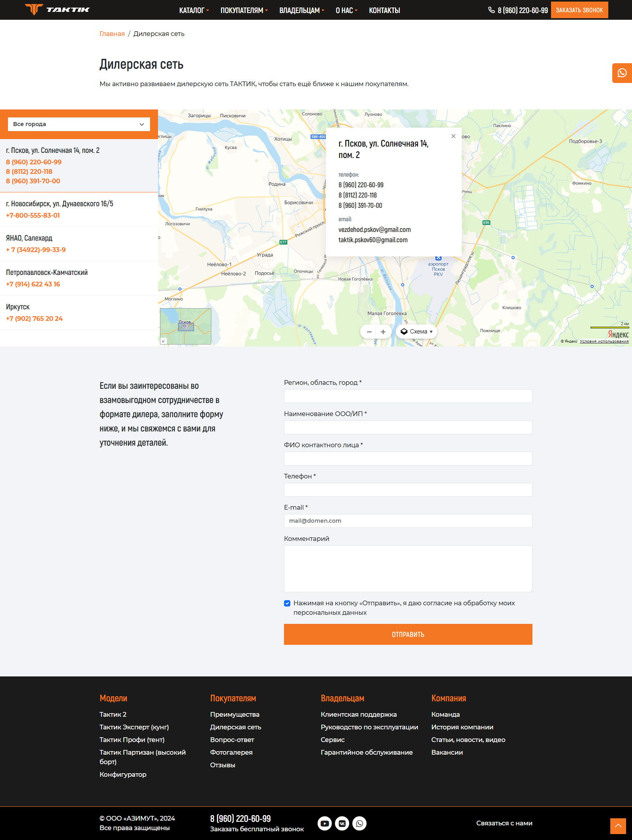
Task: Open footer link Тактик Профи (тент)
Action: point(132,740)
